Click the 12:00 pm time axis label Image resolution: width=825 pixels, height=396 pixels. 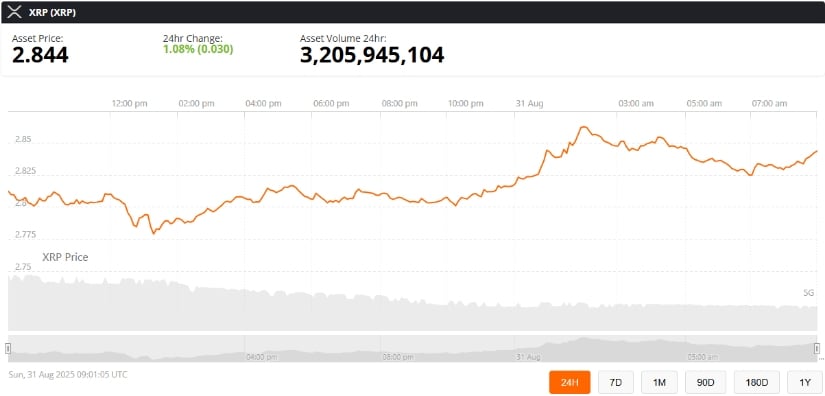point(129,104)
